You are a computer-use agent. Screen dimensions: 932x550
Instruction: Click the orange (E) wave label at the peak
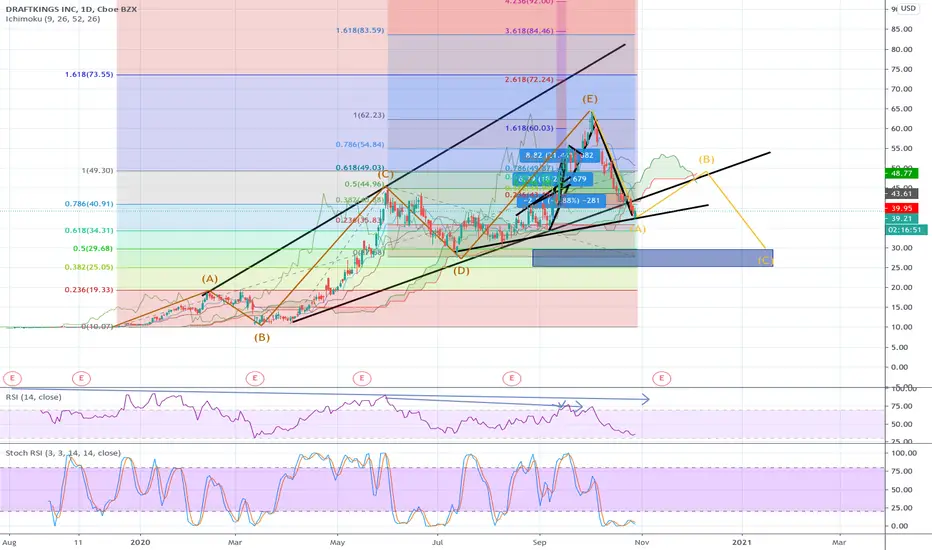click(590, 99)
